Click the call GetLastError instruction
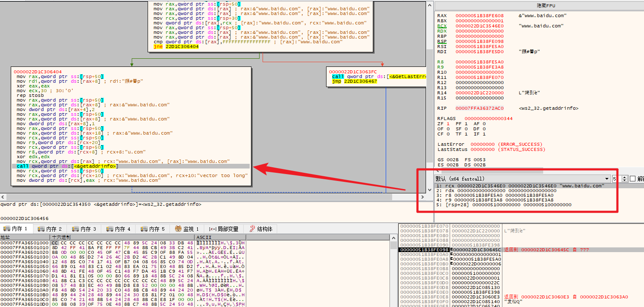The image size is (644, 307). coord(379,76)
